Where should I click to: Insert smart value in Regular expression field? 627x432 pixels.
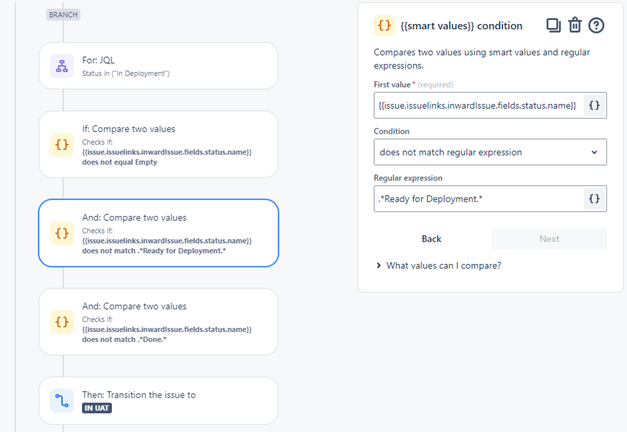[x=594, y=198]
